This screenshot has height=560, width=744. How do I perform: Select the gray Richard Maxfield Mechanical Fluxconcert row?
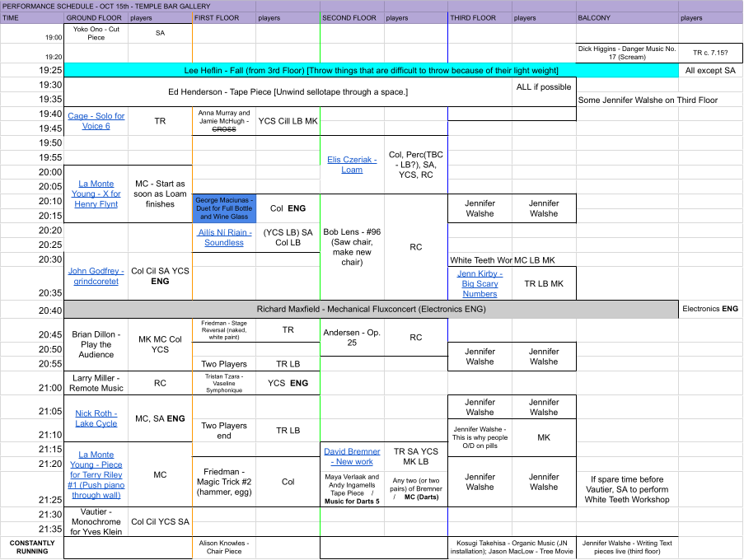(x=371, y=310)
